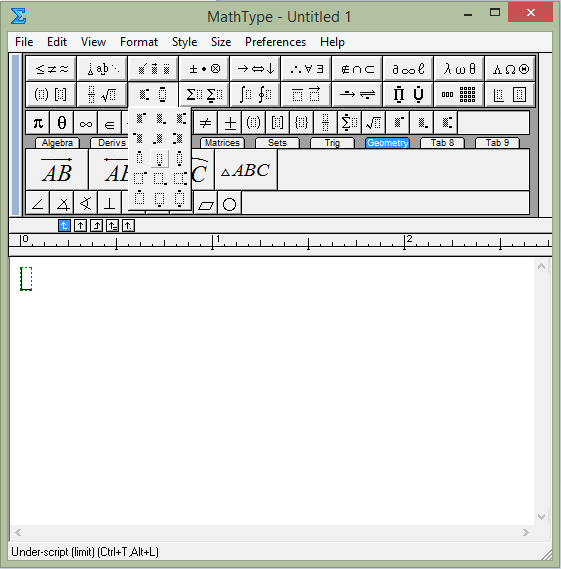Insert subscript template from dropdown palette

coord(160,118)
